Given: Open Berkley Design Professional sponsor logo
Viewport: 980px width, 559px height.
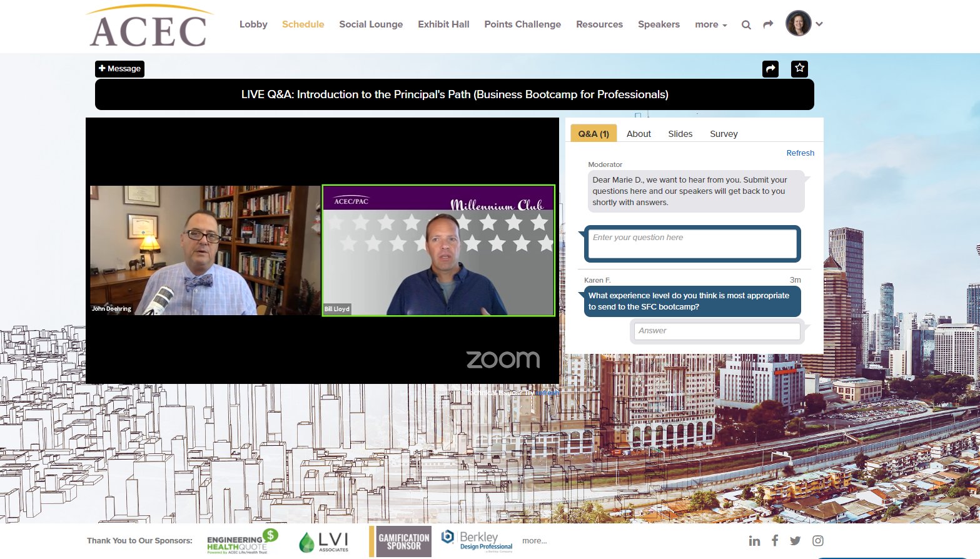Looking at the screenshot, I should point(477,541).
